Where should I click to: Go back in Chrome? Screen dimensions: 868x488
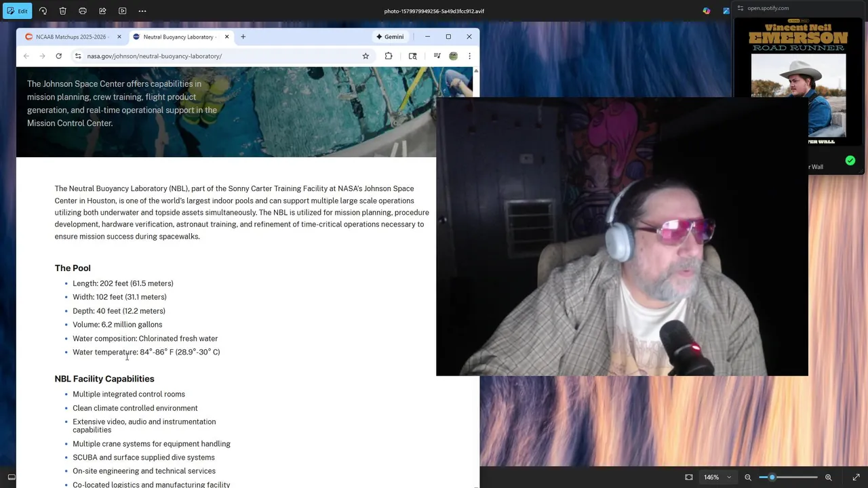point(26,56)
